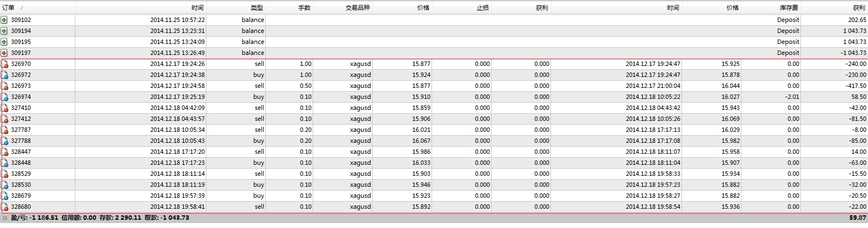
Task: Click the deposit icon beside order 309102
Action: click(x=4, y=20)
